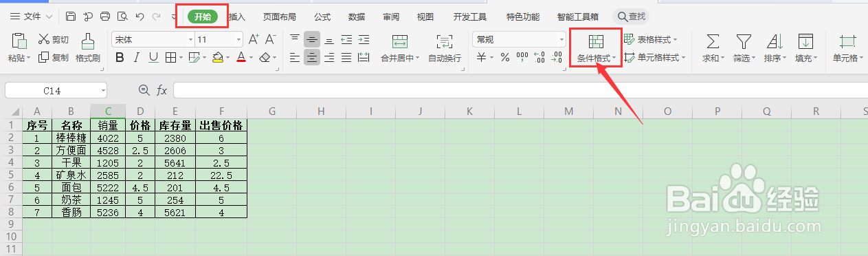Image resolution: width=868 pixels, height=256 pixels.
Task: Increase decimal places
Action: click(539, 58)
